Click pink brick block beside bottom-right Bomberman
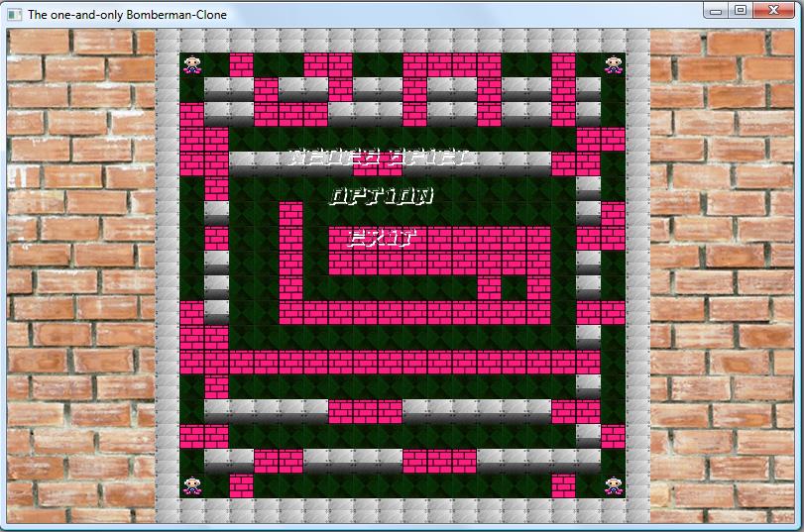Screen dimensions: 804x532 point(563,485)
